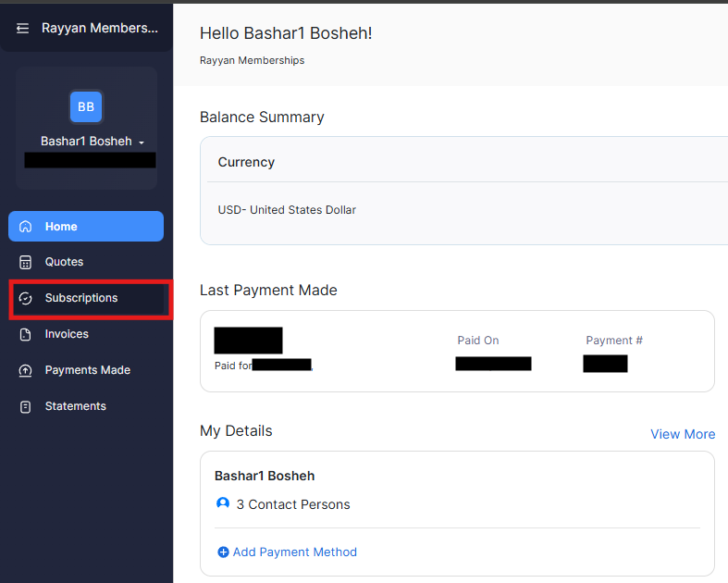Collapse the sidebar using the top-left menu icon

23,29
